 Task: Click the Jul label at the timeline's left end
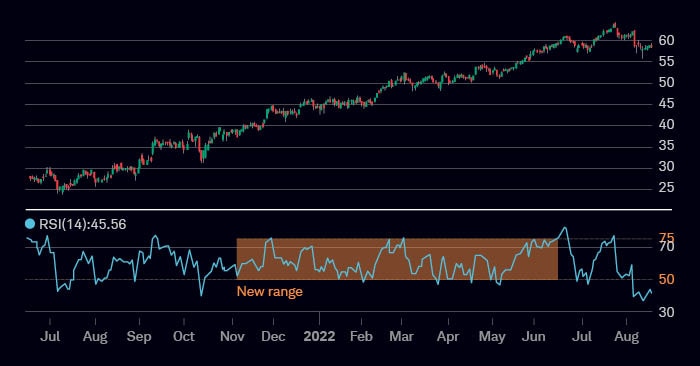click(50, 336)
